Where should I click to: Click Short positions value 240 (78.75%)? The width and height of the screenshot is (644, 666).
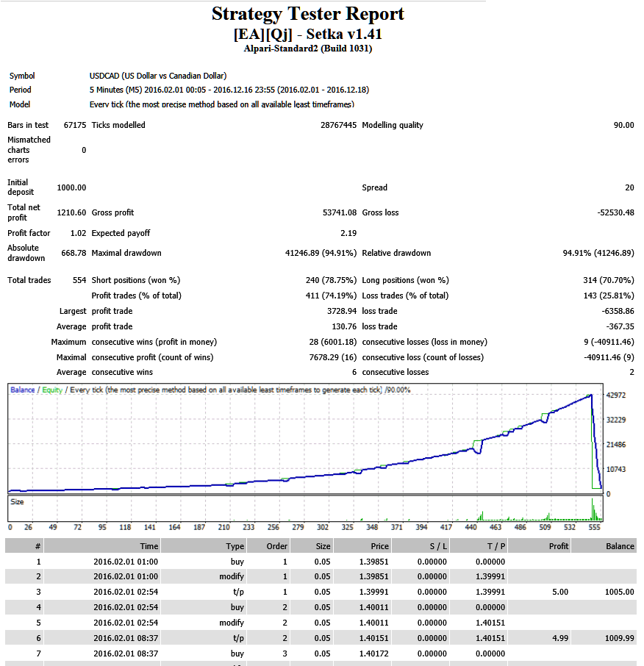(x=331, y=280)
